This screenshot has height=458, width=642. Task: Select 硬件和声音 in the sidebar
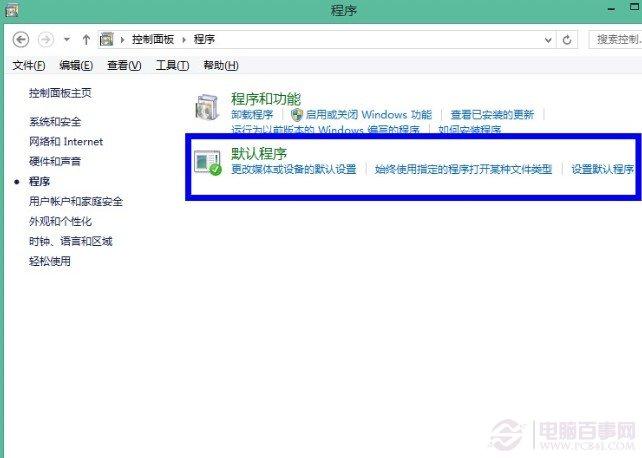tap(55, 161)
